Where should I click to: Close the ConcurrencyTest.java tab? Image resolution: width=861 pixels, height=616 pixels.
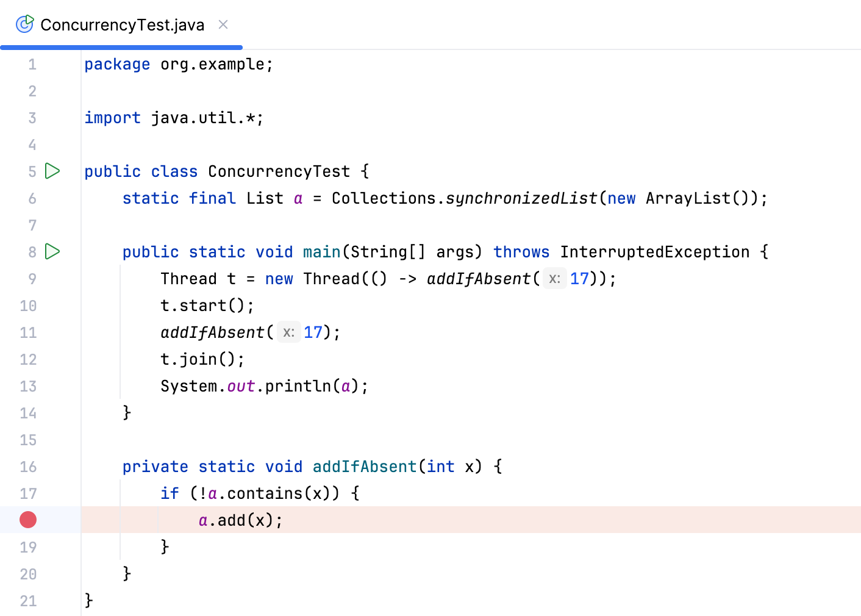pyautogui.click(x=223, y=24)
